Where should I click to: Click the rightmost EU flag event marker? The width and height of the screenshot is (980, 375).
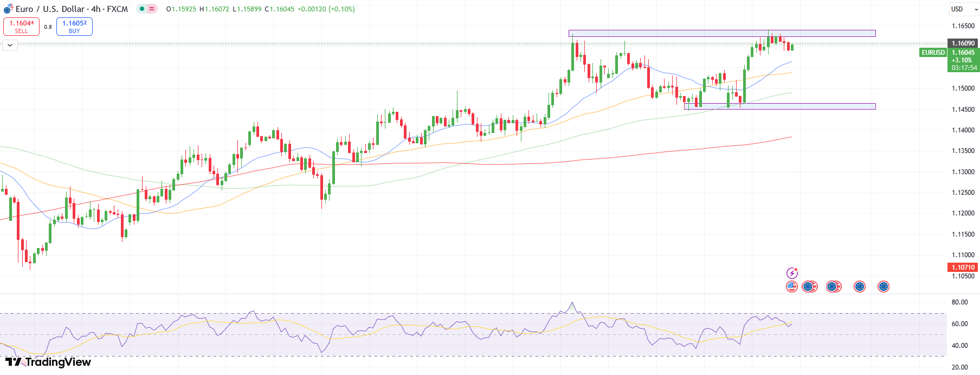click(x=883, y=287)
